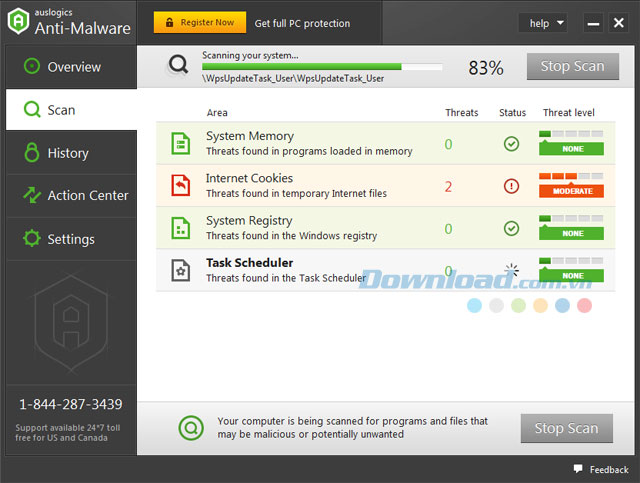
Task: Click the WpsUpdateTask_User scanning path text
Action: [x=293, y=78]
